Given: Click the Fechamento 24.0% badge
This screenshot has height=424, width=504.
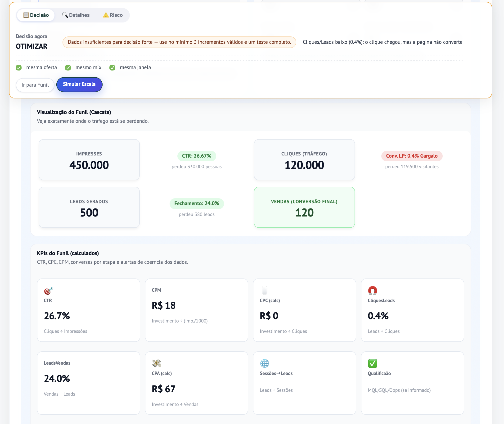Looking at the screenshot, I should click(x=197, y=203).
